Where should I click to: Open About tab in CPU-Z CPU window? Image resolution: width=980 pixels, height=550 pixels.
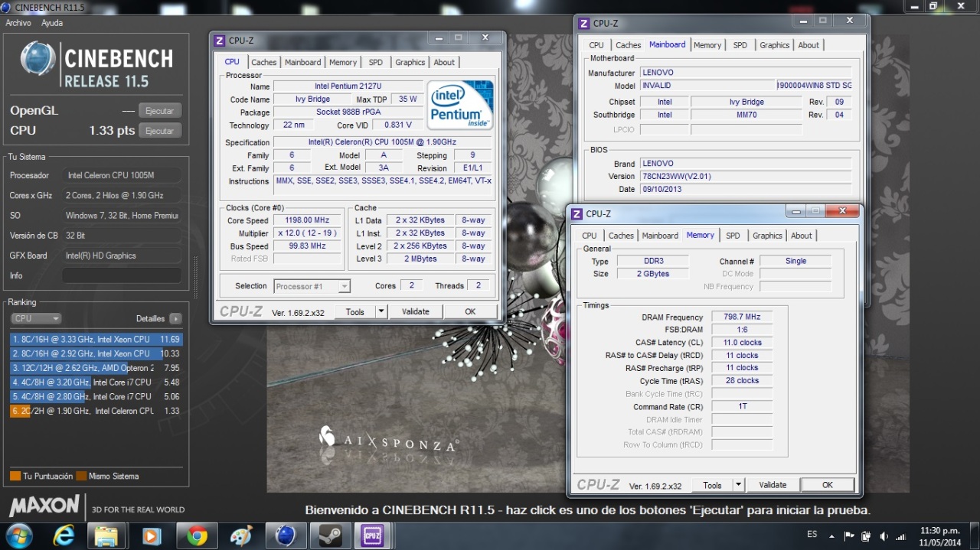pyautogui.click(x=444, y=63)
